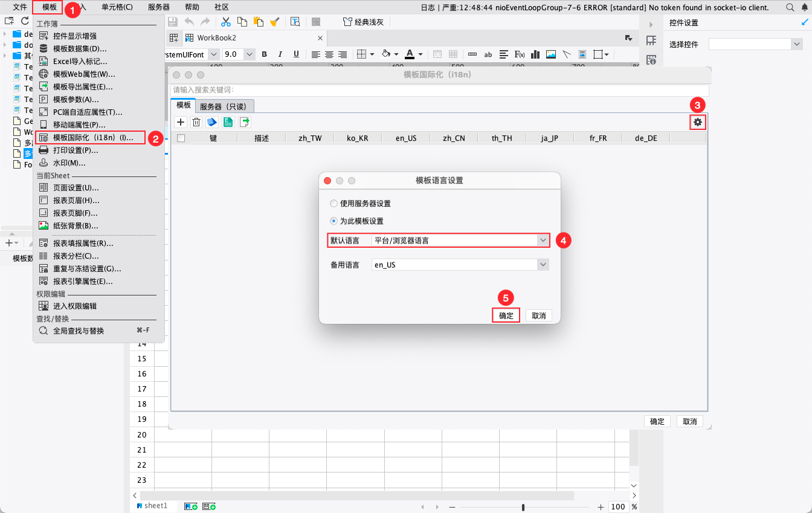Align text left in format toolbar
Image resolution: width=812 pixels, height=513 pixels.
315,54
